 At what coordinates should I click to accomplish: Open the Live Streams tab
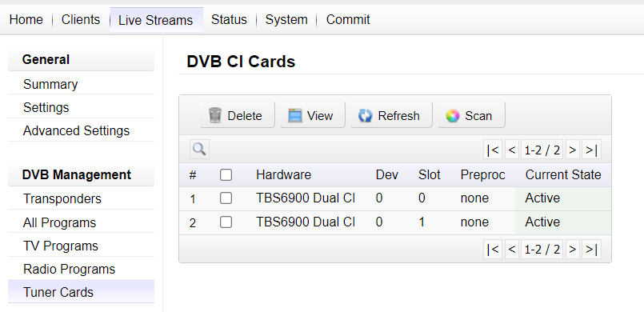(x=156, y=20)
